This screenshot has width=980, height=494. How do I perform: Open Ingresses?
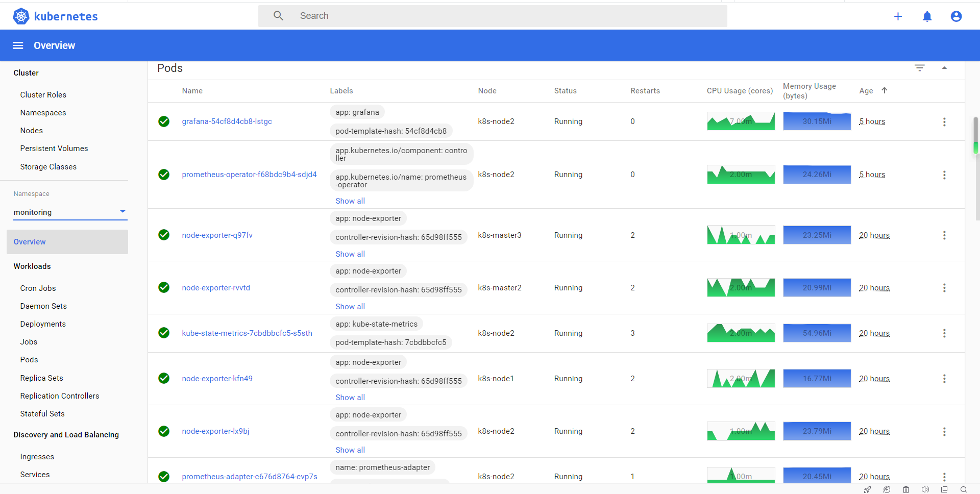coord(37,457)
